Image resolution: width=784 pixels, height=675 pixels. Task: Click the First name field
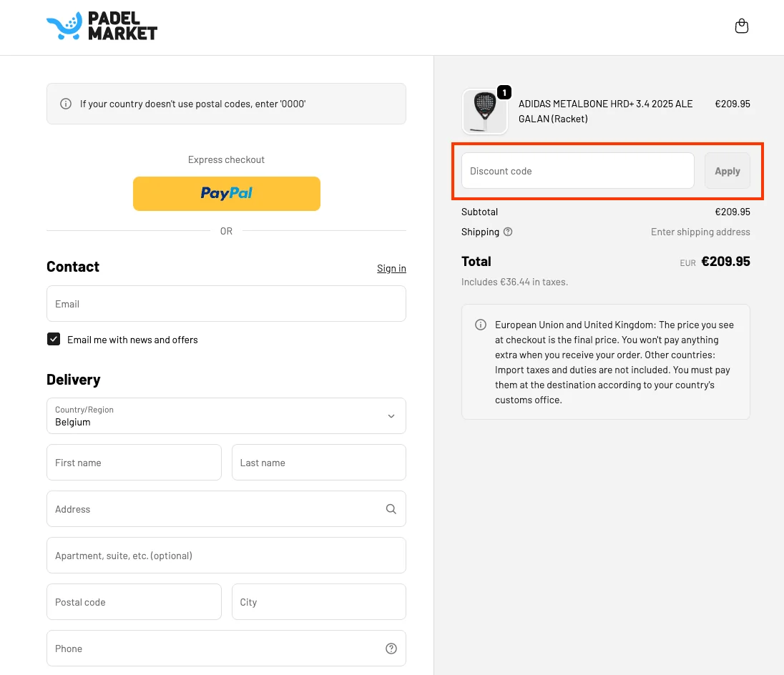pyautogui.click(x=134, y=463)
